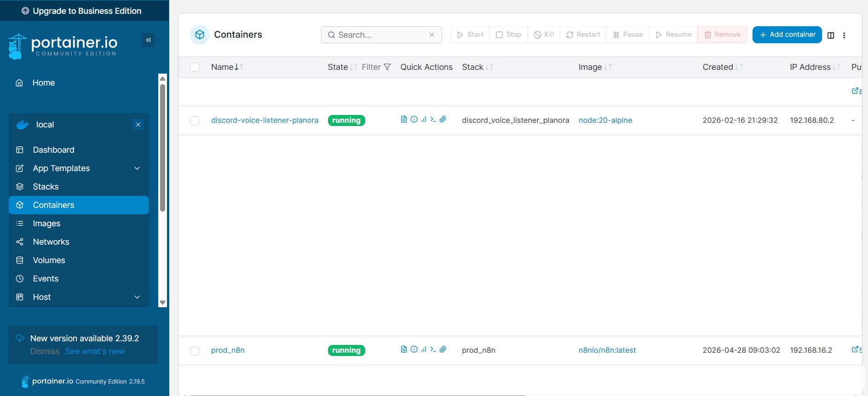
Task: Click the created date 2026-04-28 09:03:02
Action: [x=742, y=350]
